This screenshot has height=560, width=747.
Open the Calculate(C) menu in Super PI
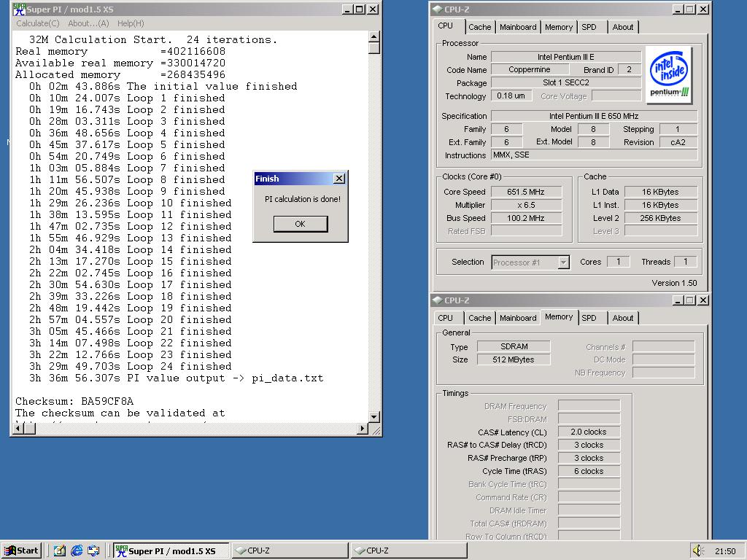[x=38, y=23]
